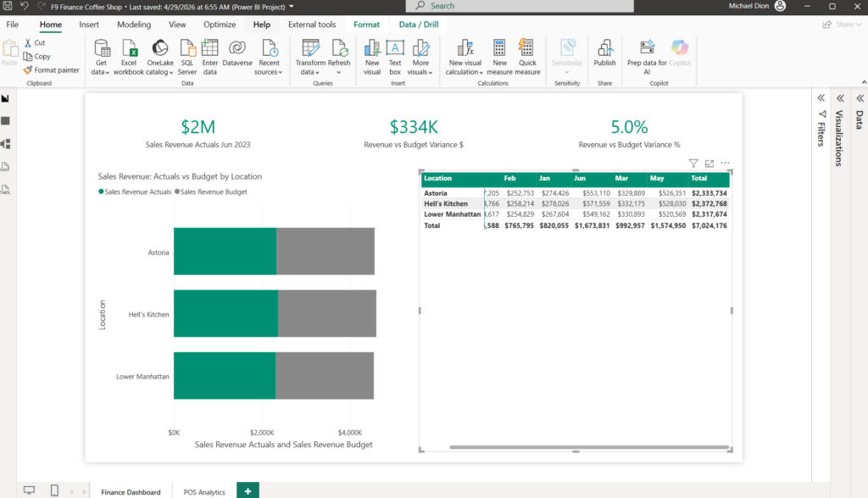
Task: Open the OneLake catalog
Action: point(160,57)
